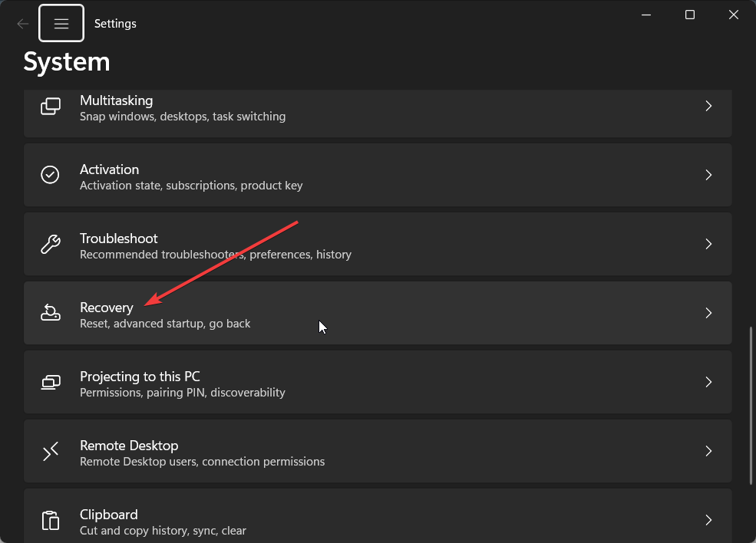Viewport: 756px width, 543px height.
Task: Click the Troubleshoot wrench icon
Action: (50, 244)
